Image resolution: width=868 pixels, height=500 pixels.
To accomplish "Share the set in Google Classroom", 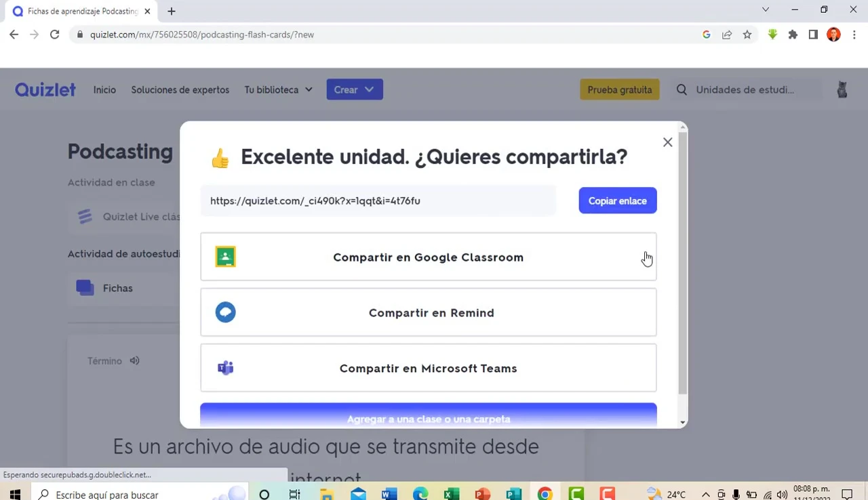I will (x=429, y=257).
